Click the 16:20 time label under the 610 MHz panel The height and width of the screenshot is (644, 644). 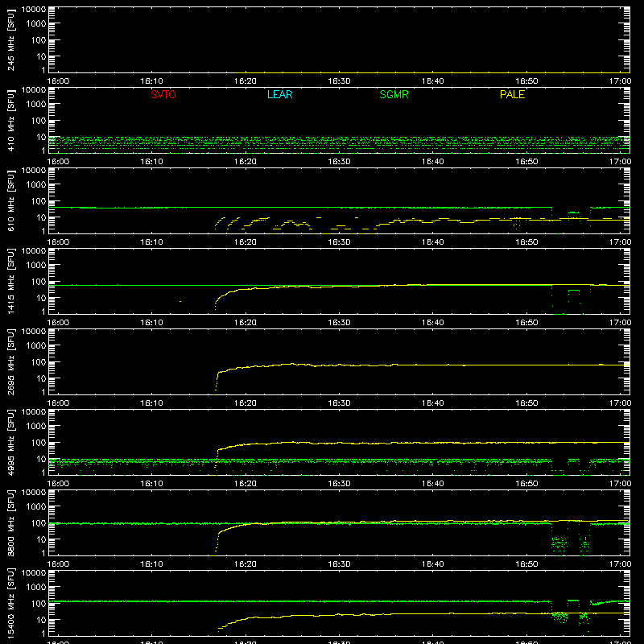click(246, 242)
